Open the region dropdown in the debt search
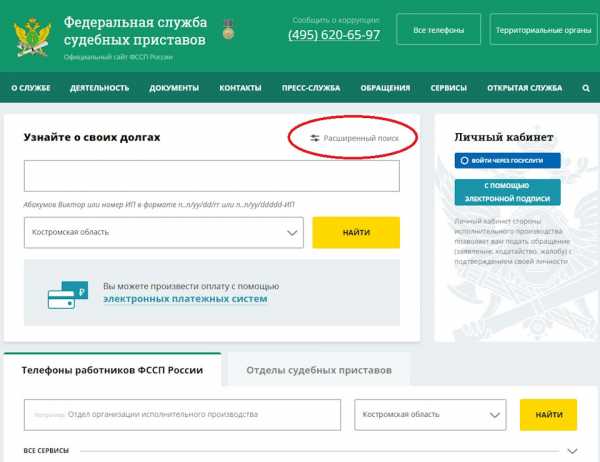The image size is (600, 462). [x=164, y=232]
